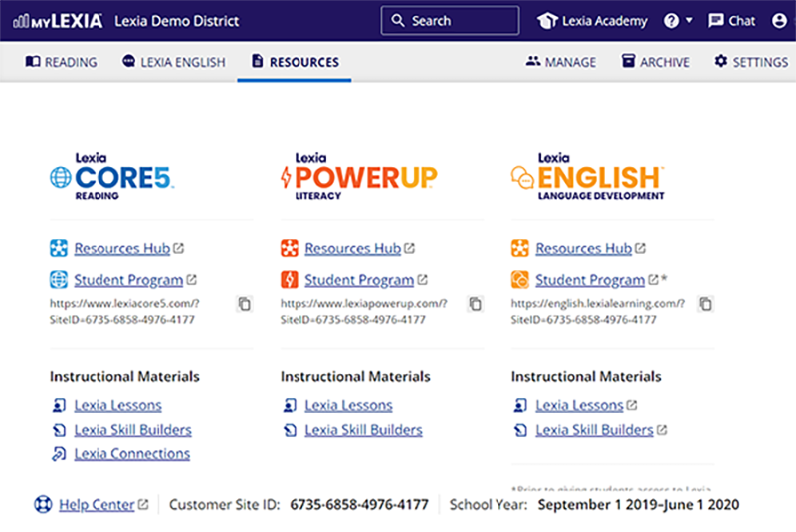Image resolution: width=796 pixels, height=532 pixels.
Task: Click the PowerUp Skill Builders icon
Action: (290, 430)
